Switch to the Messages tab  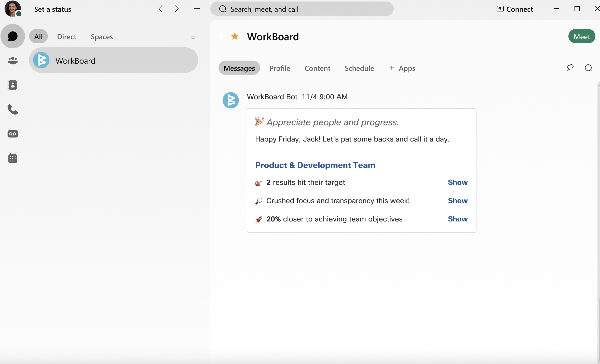[x=239, y=68]
